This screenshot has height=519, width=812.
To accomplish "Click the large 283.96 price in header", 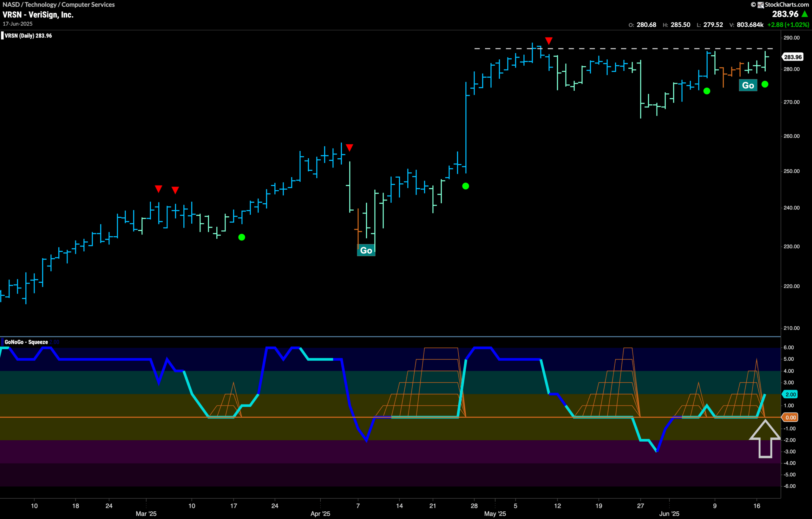I will pyautogui.click(x=785, y=14).
